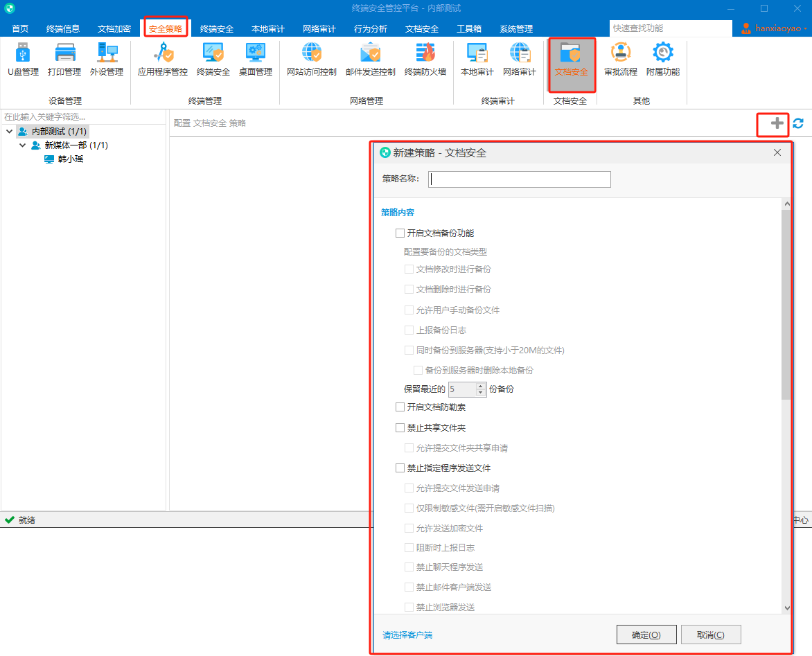Switch to 文档安全 top tab
The width and height of the screenshot is (812, 656).
pyautogui.click(x=421, y=29)
